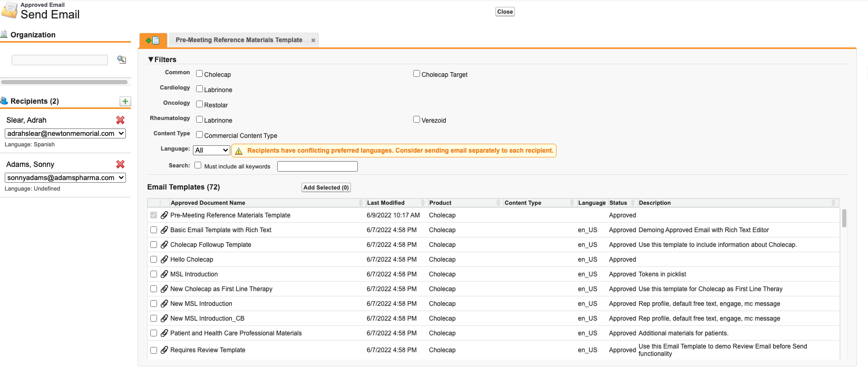Click paperclip icon for Requires Review Template

tap(164, 350)
